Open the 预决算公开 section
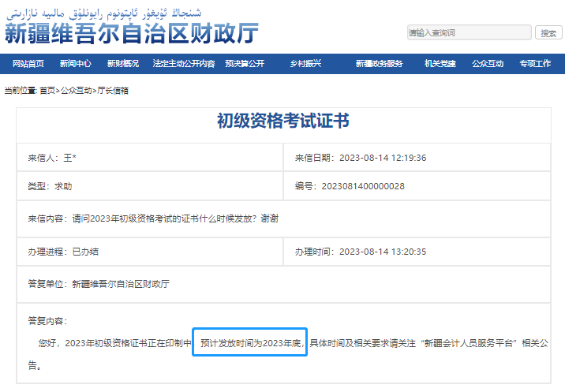 245,64
